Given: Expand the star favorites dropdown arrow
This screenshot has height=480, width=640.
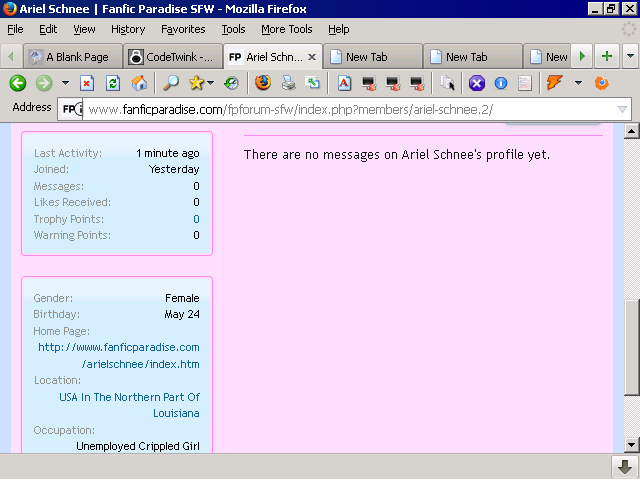Looking at the screenshot, I should (210, 83).
